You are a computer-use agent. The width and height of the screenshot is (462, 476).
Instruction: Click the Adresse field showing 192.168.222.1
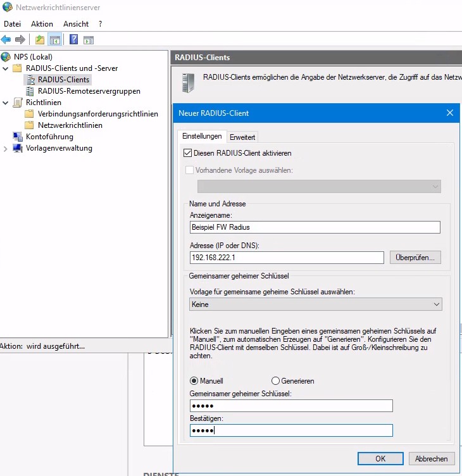(x=287, y=258)
